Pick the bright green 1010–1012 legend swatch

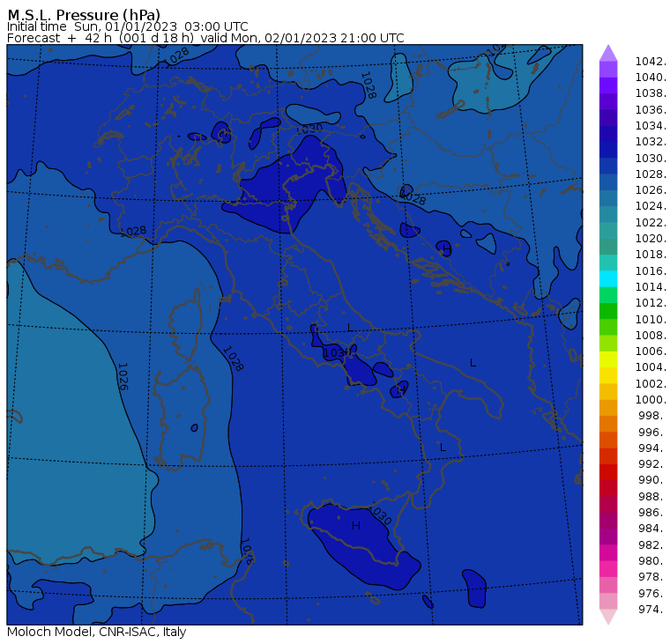(608, 311)
